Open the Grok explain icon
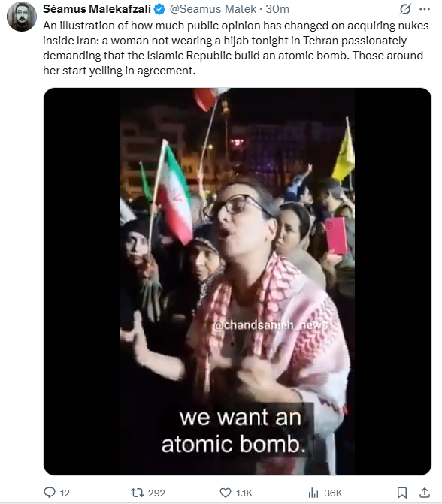The image size is (442, 504). coord(405,9)
